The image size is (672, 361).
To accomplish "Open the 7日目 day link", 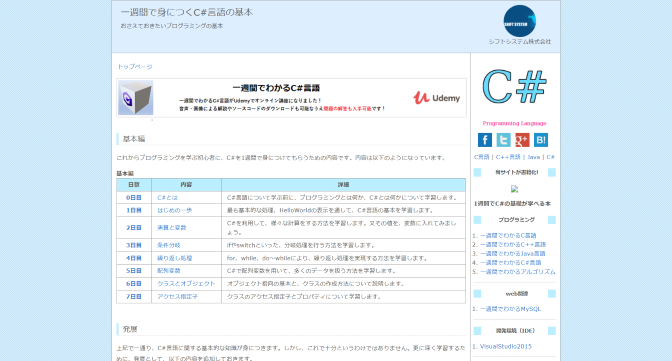I will coord(134,297).
